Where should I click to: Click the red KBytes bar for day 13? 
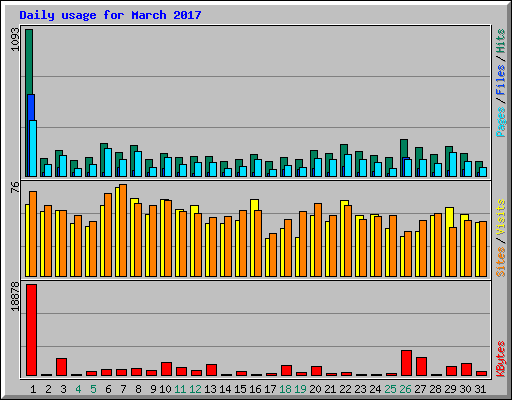(x=211, y=370)
